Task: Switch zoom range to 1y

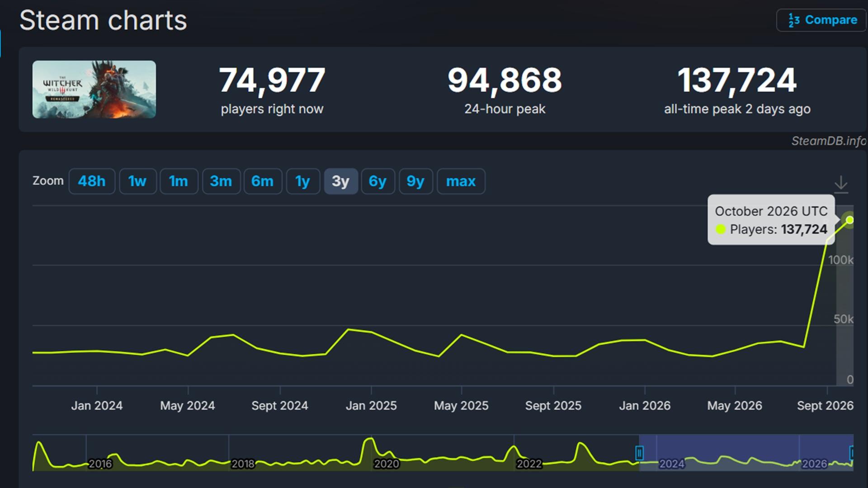Action: click(303, 181)
